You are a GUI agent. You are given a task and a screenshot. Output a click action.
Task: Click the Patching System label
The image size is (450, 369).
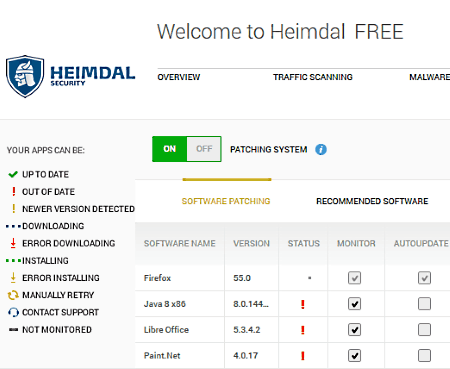click(269, 149)
